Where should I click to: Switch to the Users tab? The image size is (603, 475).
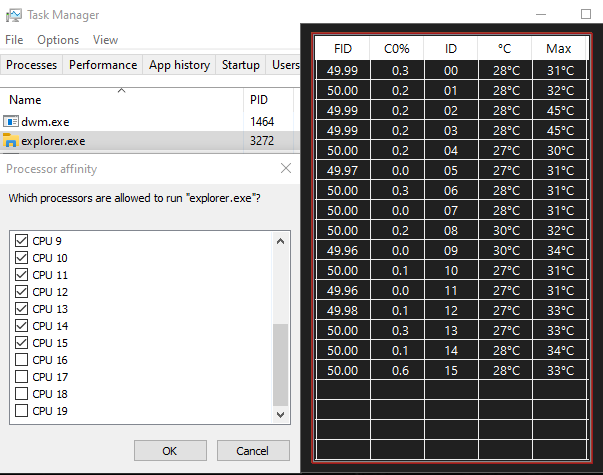(285, 65)
